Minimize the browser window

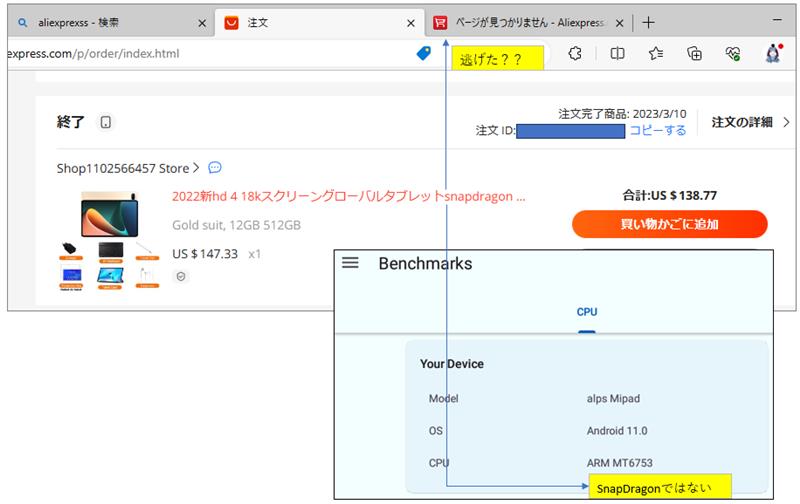778,20
